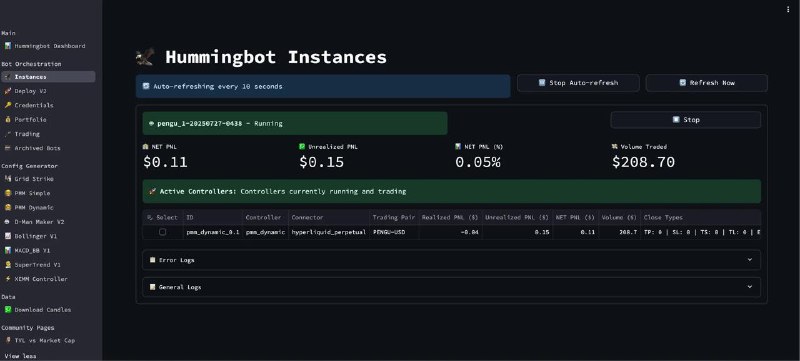
Task: Open the three-dot app menu
Action: click(788, 9)
